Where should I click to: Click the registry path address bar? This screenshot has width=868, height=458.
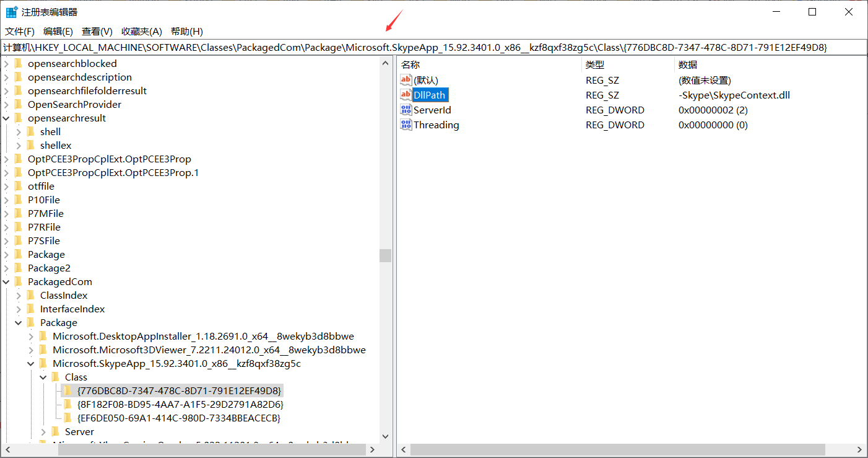coord(433,47)
